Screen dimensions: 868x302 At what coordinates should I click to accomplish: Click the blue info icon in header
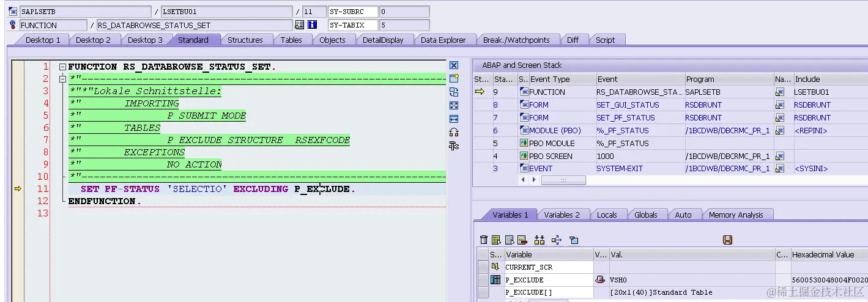coord(312,25)
